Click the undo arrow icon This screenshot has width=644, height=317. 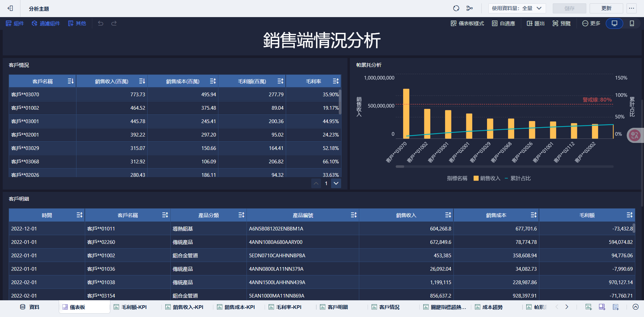point(101,23)
